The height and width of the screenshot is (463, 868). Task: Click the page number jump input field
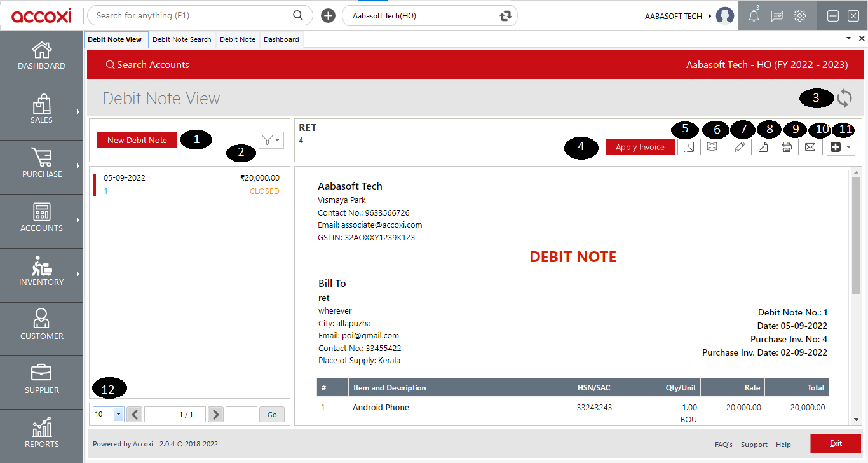241,415
